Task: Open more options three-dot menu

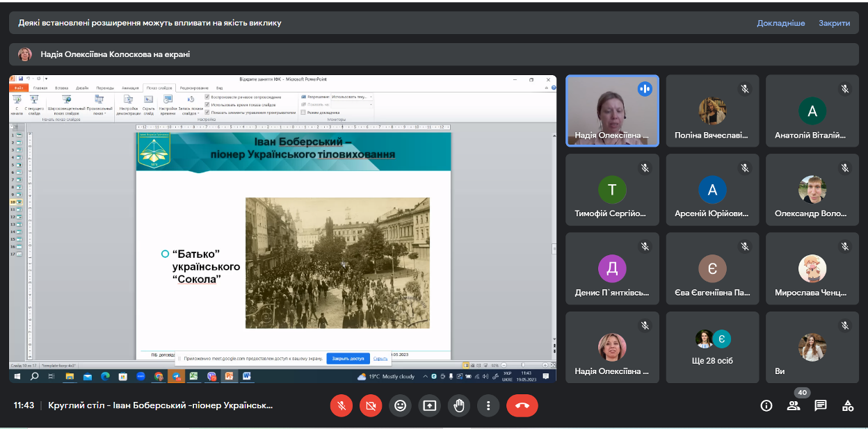Action: 489,405
